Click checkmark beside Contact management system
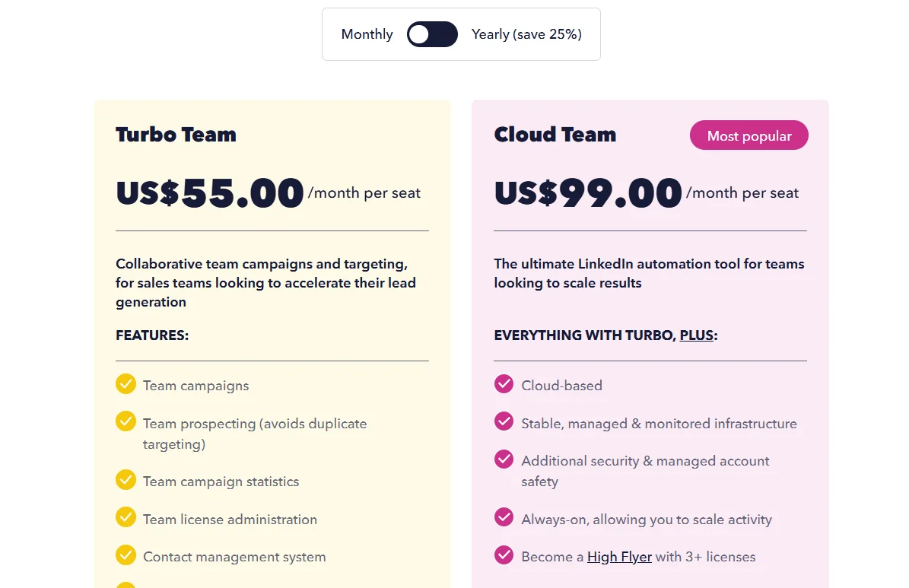The height and width of the screenshot is (588, 909). click(126, 555)
